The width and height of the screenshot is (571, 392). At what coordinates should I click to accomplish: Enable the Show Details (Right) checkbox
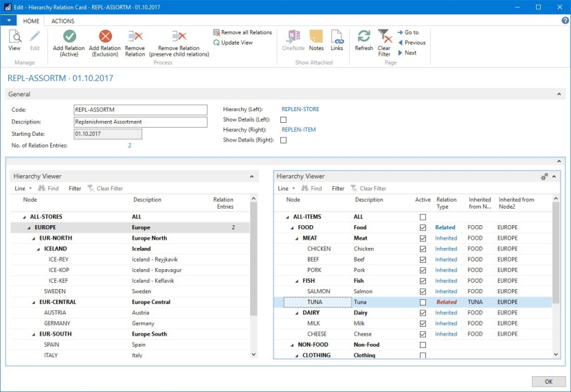coord(283,140)
